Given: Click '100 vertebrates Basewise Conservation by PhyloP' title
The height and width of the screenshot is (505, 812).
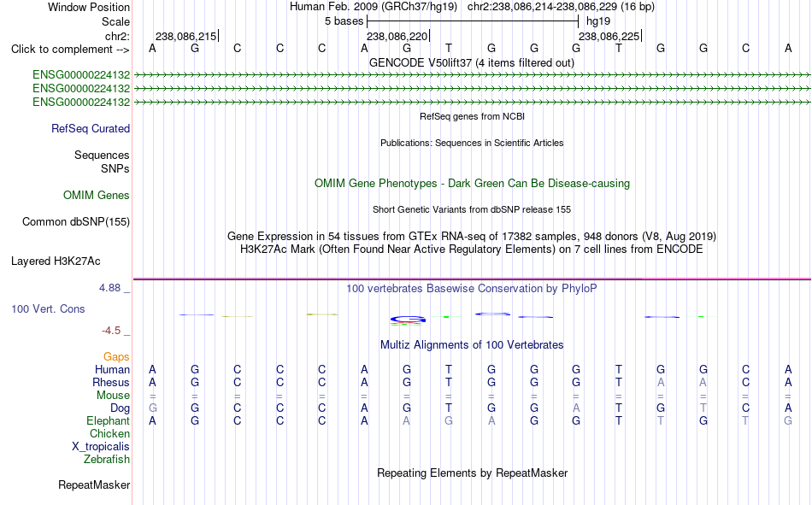Looking at the screenshot, I should (472, 289).
